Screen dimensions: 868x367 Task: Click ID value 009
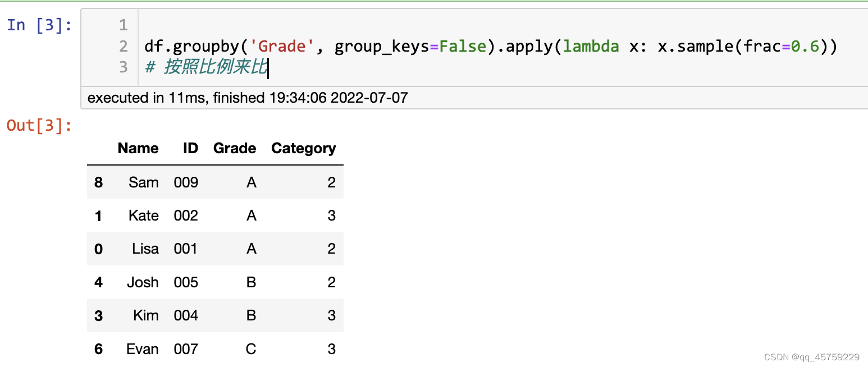point(186,182)
